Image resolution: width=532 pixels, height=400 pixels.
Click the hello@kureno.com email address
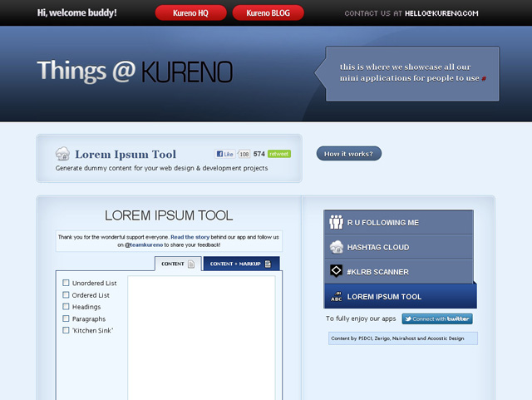441,13
